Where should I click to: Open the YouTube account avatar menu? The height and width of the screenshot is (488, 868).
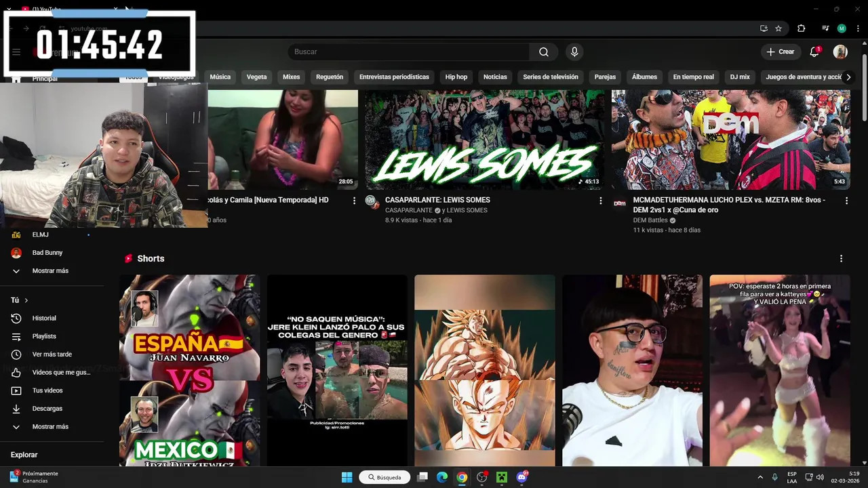tap(840, 52)
